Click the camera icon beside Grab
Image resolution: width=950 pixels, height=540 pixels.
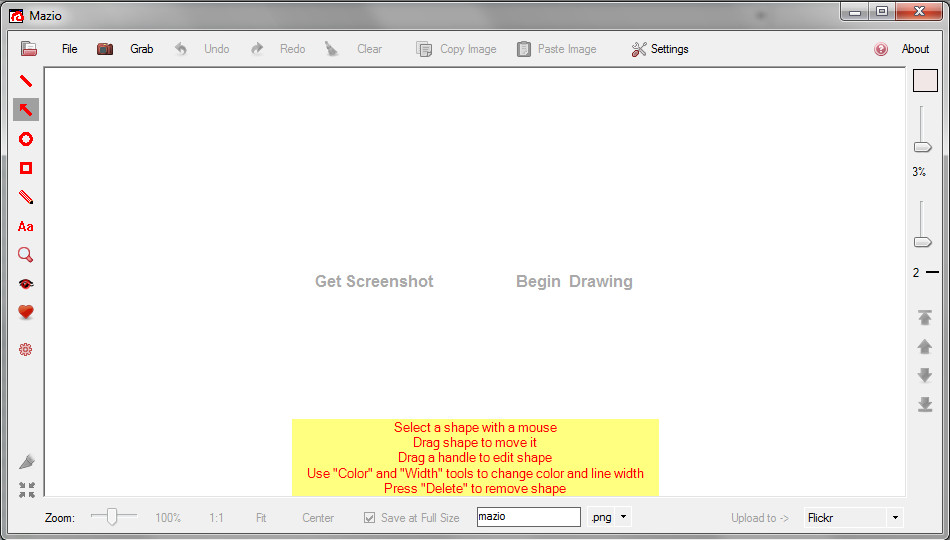pos(105,48)
